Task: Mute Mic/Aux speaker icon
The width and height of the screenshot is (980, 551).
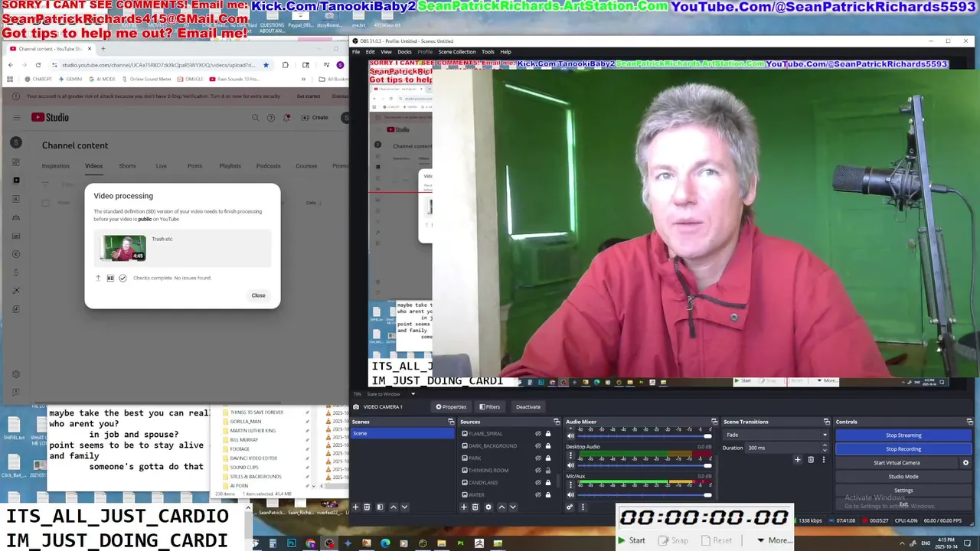Action: [x=570, y=494]
